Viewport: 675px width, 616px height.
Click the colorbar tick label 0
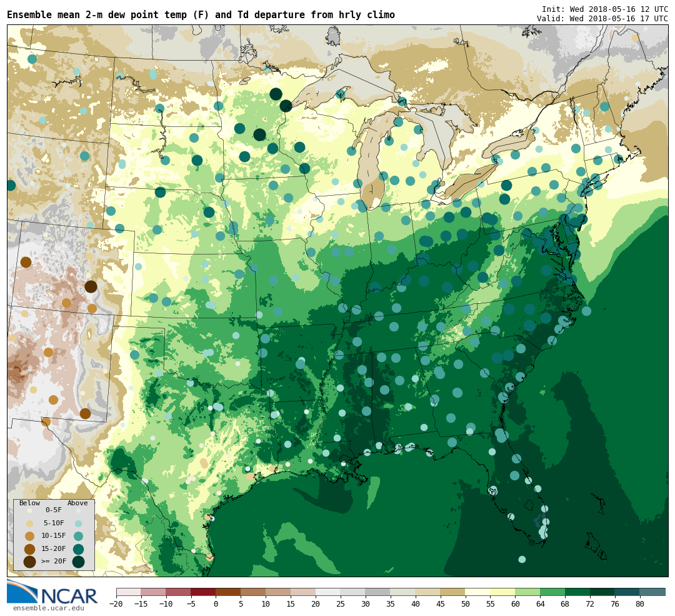216,604
